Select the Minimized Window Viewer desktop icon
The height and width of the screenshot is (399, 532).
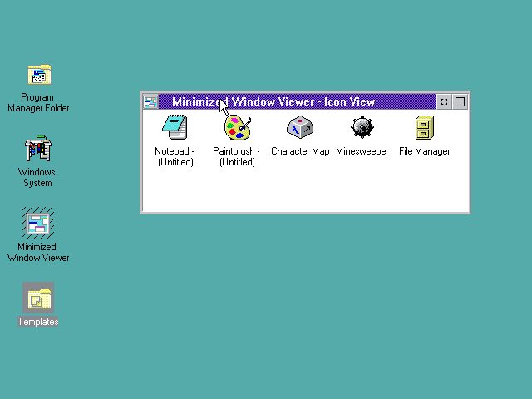click(x=38, y=223)
